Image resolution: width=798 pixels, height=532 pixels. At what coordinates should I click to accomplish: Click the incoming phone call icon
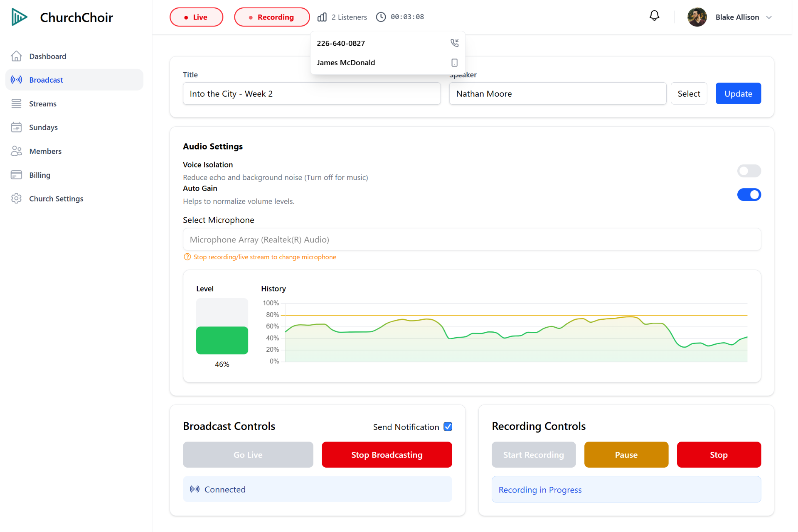point(454,43)
